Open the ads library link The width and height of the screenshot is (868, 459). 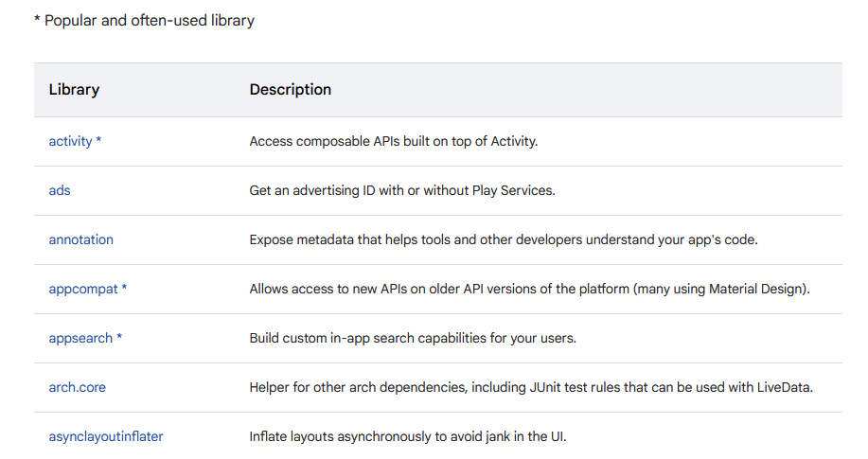(60, 190)
